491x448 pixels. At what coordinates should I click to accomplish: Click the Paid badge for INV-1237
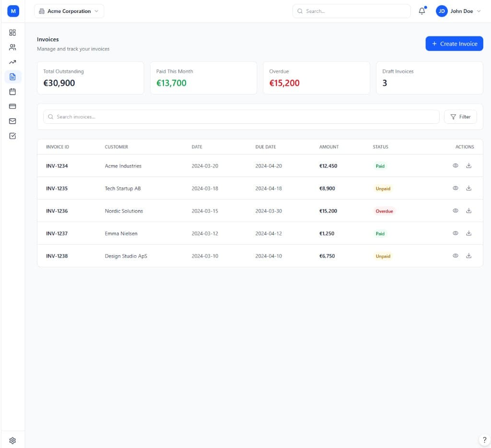(x=380, y=234)
